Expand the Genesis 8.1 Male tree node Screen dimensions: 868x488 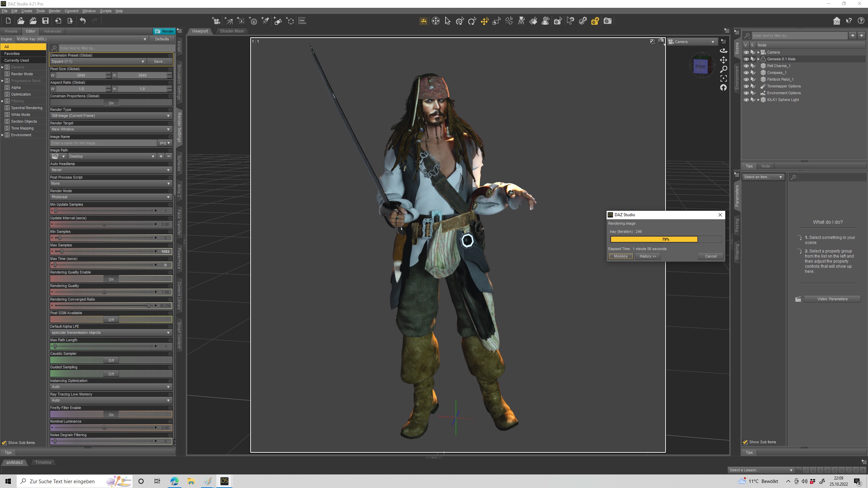coord(758,59)
